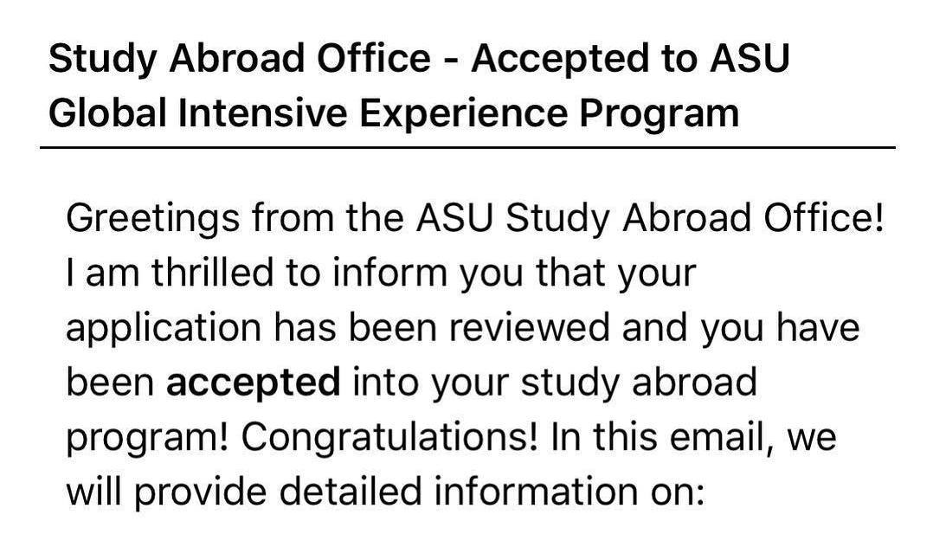Screen dimensions: 933x560
Task: Click the phrase "study abroad" after "into your"
Action: [x=639, y=383]
